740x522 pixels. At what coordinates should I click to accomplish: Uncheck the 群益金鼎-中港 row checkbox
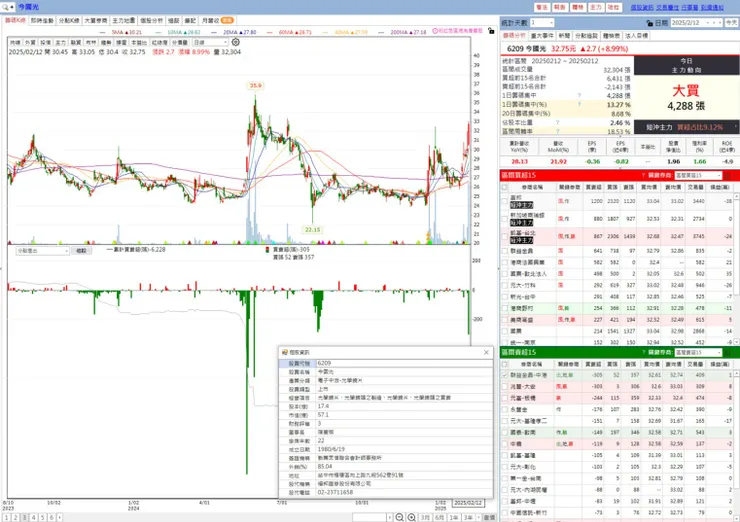click(x=505, y=375)
